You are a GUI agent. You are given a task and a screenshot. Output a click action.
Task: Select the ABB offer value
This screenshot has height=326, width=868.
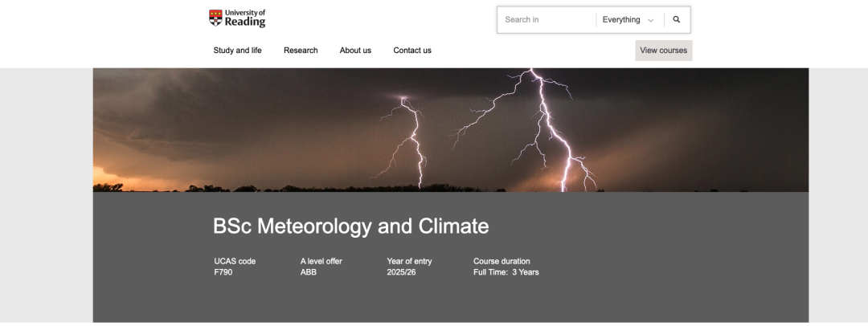[309, 272]
